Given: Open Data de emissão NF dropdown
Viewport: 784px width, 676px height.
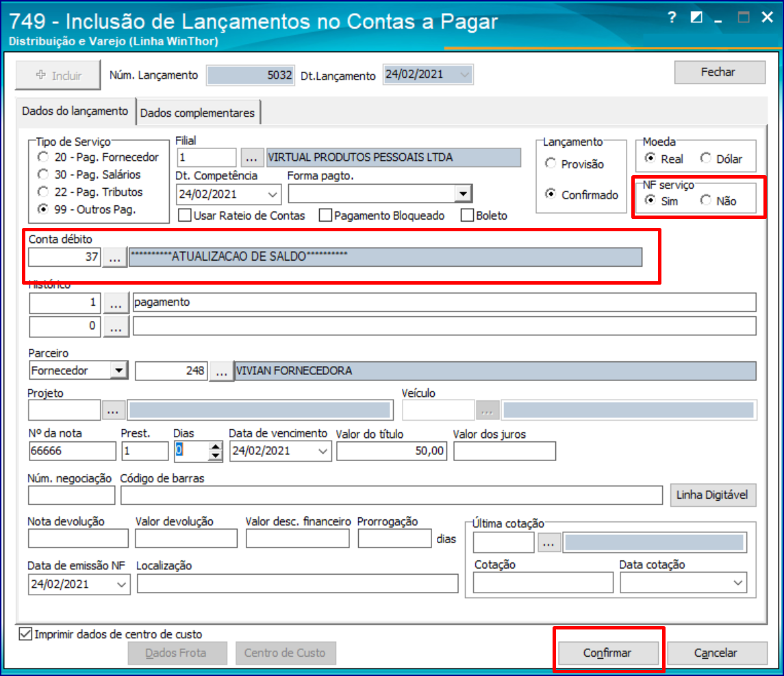Looking at the screenshot, I should click(121, 584).
